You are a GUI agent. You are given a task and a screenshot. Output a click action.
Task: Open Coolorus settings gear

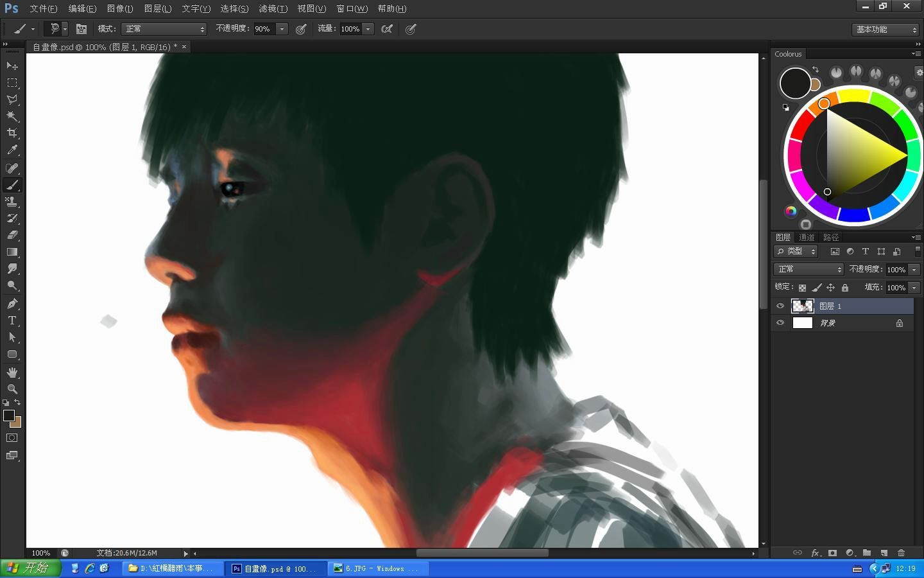coord(920,72)
